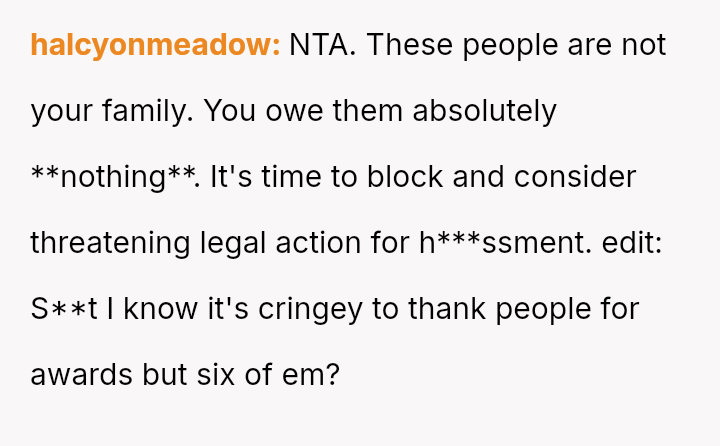720x446 pixels.
Task: Select the word "thank"
Action: (446, 308)
